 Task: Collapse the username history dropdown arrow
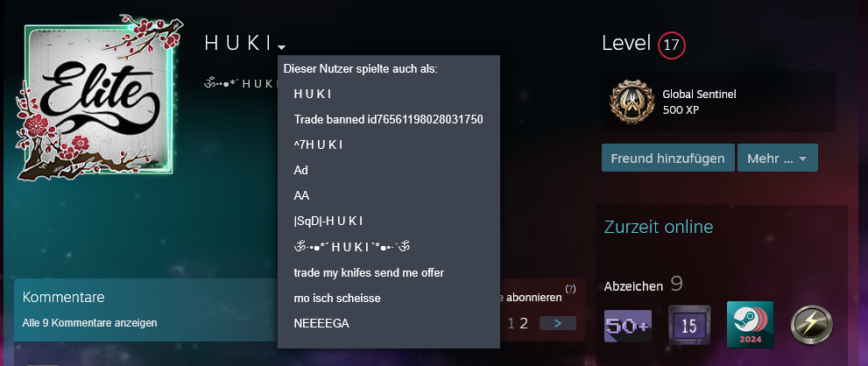coord(282,46)
